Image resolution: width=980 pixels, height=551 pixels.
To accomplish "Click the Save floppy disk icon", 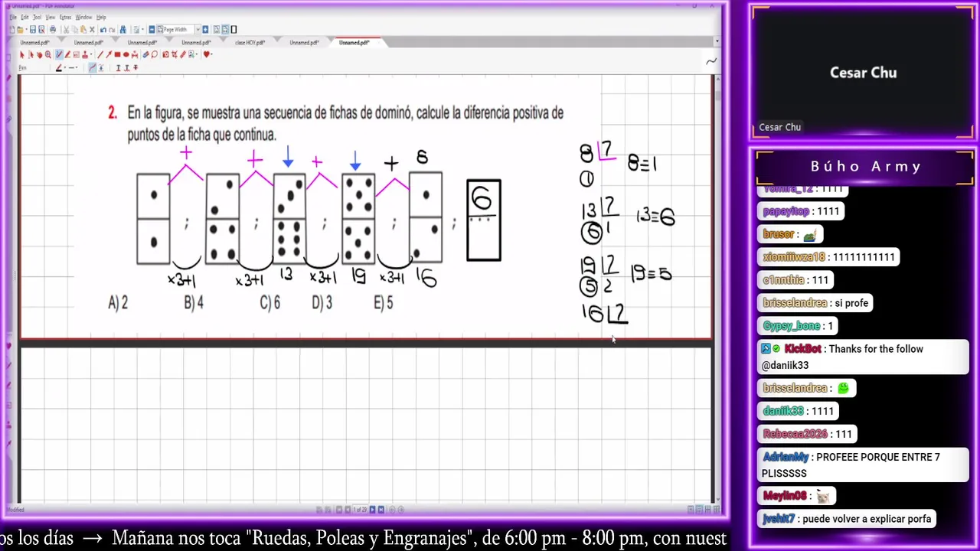I will pos(33,30).
